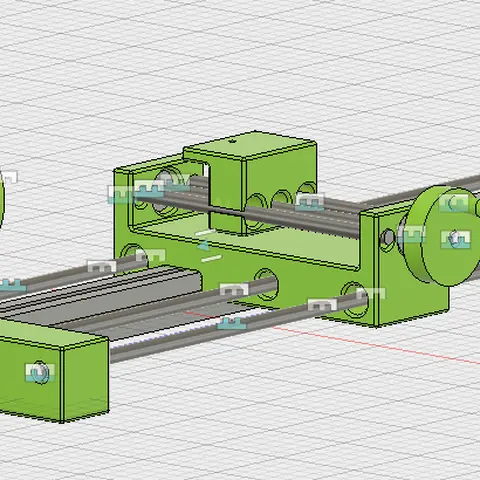Click the top face of the upper green block
The width and height of the screenshot is (480, 480).
point(250,145)
